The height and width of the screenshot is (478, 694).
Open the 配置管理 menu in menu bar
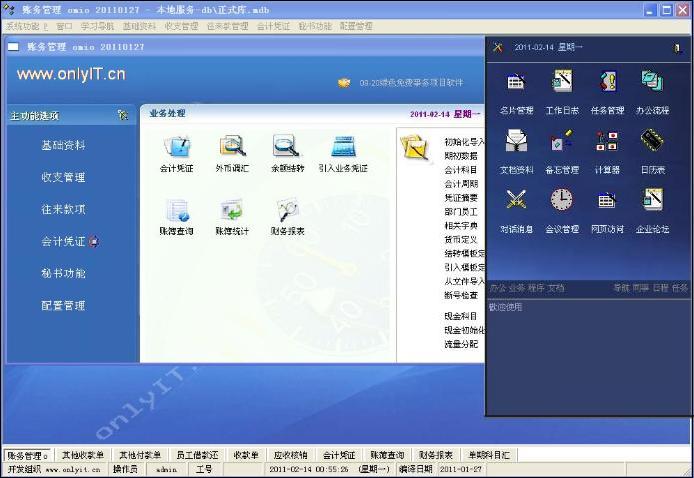(x=356, y=26)
